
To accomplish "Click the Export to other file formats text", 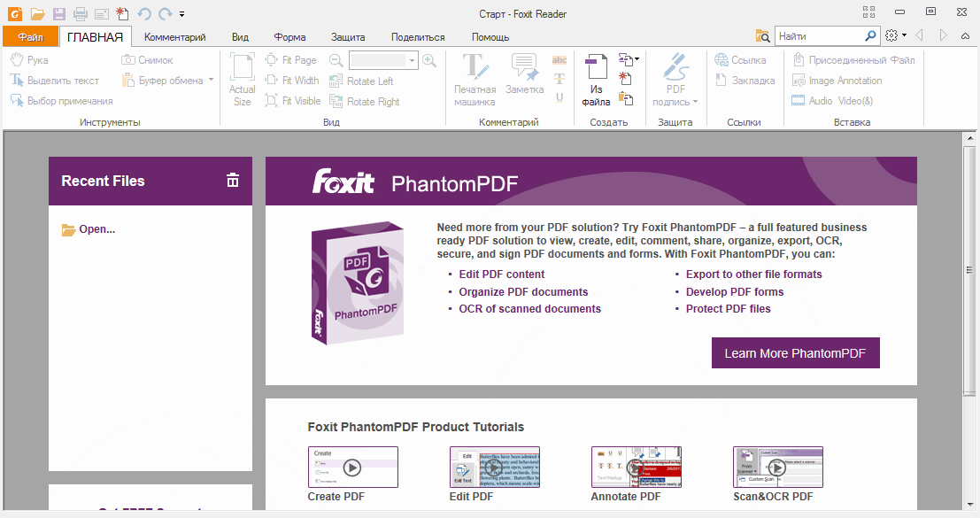I will [x=753, y=274].
